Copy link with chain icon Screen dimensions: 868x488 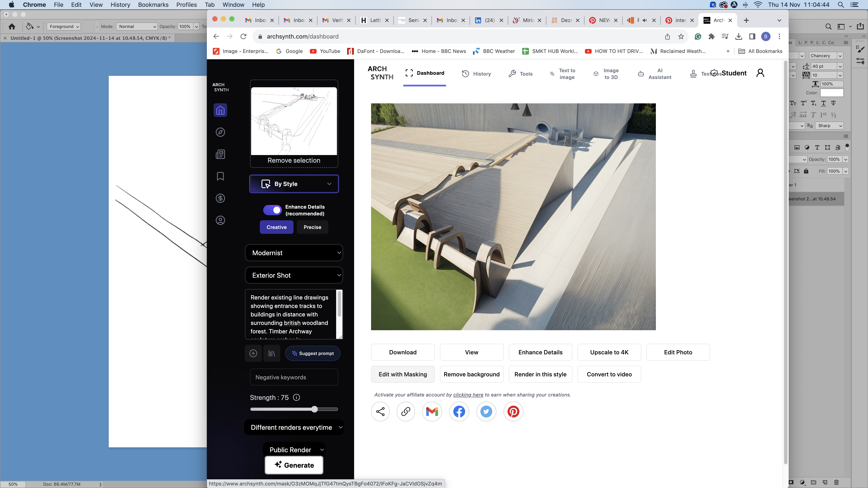(x=406, y=412)
